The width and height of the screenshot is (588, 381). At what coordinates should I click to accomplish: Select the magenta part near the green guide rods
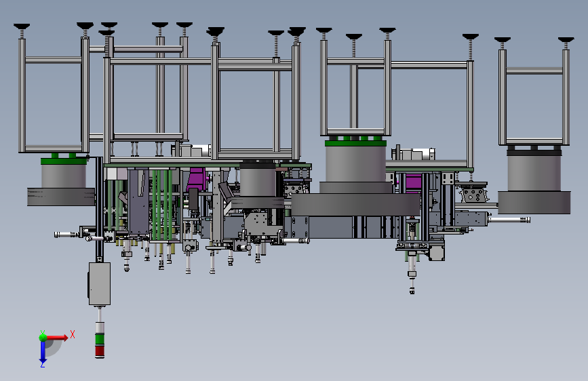[x=197, y=180]
